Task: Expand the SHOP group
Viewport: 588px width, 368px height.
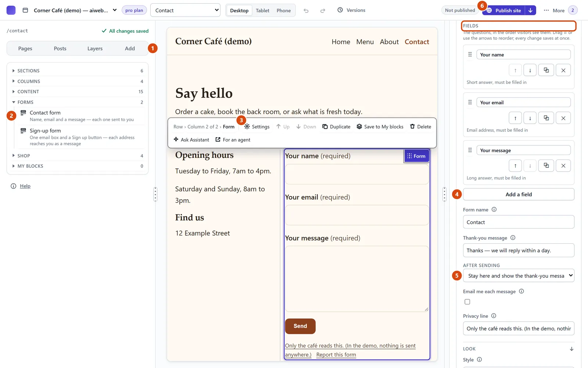Action: tap(78, 156)
